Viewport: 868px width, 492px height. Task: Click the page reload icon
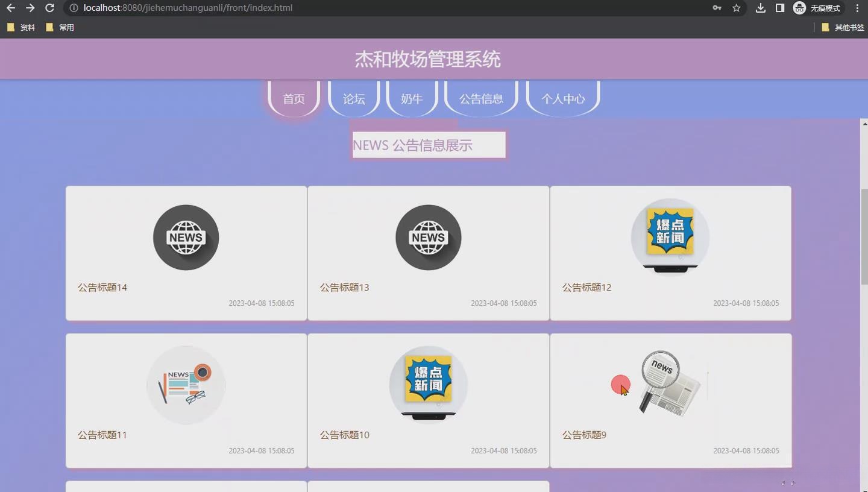click(x=50, y=8)
